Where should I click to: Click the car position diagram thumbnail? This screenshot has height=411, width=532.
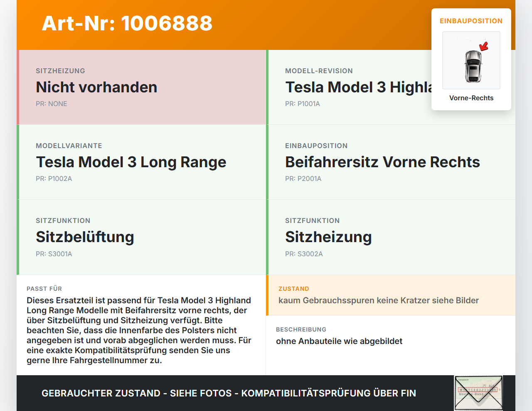pyautogui.click(x=471, y=60)
